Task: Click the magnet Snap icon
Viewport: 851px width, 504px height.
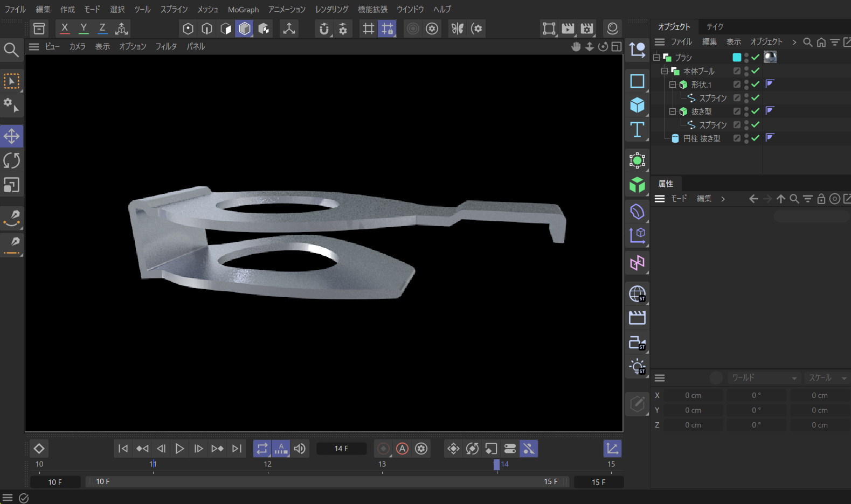Action: (x=323, y=29)
